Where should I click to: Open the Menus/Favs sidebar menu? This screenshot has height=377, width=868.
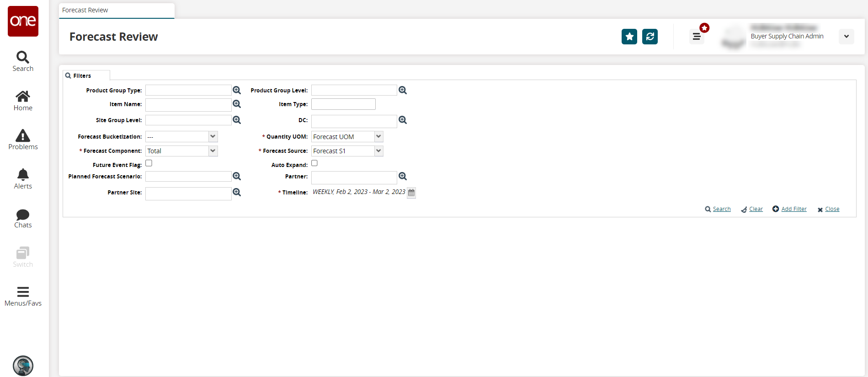pos(23,296)
